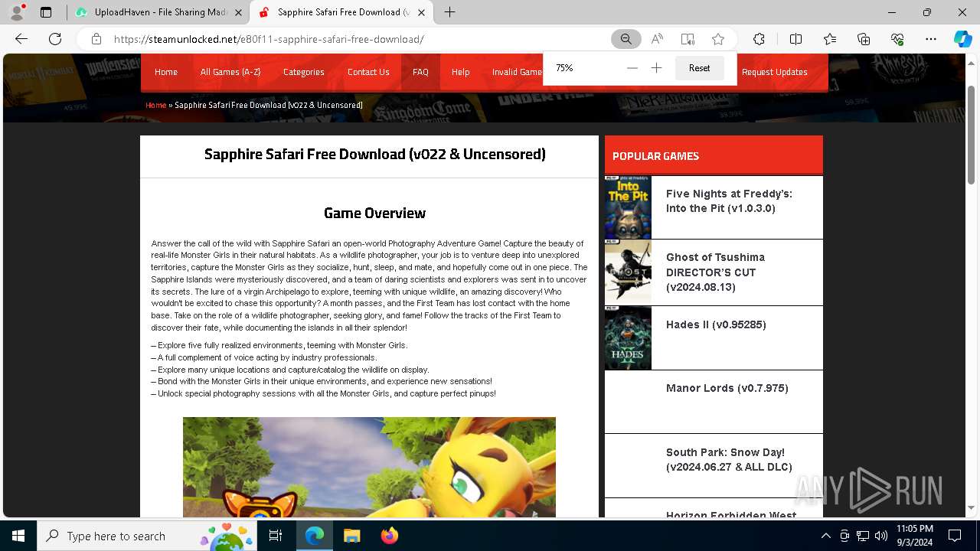980x551 pixels.
Task: Open notification center icon
Action: [x=955, y=536]
